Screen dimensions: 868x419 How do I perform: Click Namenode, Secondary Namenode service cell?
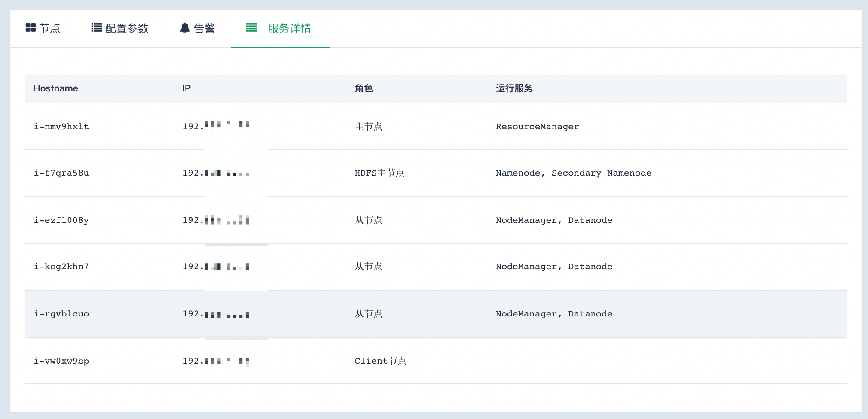click(574, 173)
